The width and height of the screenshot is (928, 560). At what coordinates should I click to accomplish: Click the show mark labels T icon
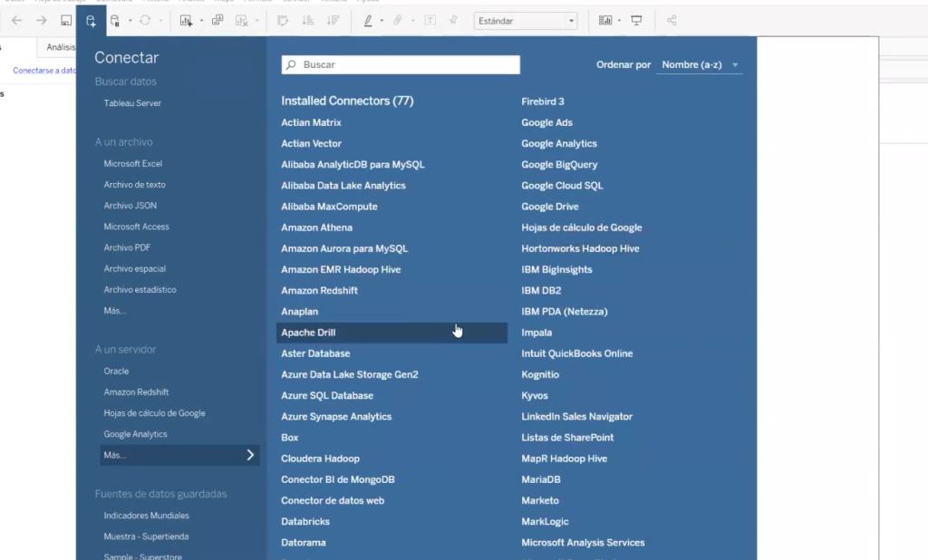430,21
